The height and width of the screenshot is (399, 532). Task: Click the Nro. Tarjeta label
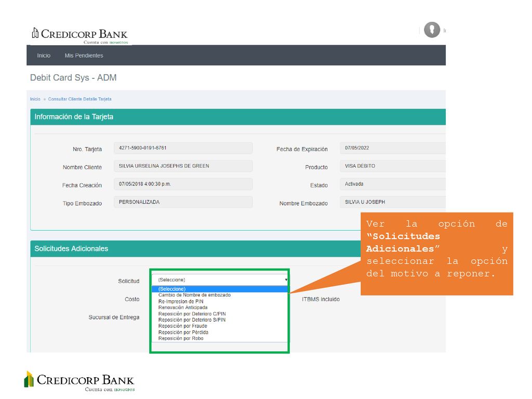[x=87, y=149]
